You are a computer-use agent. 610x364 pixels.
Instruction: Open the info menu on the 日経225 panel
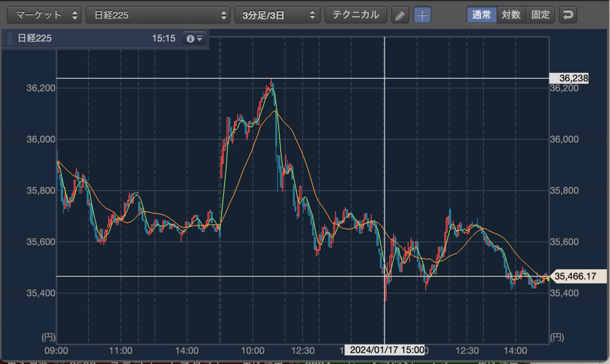(195, 38)
